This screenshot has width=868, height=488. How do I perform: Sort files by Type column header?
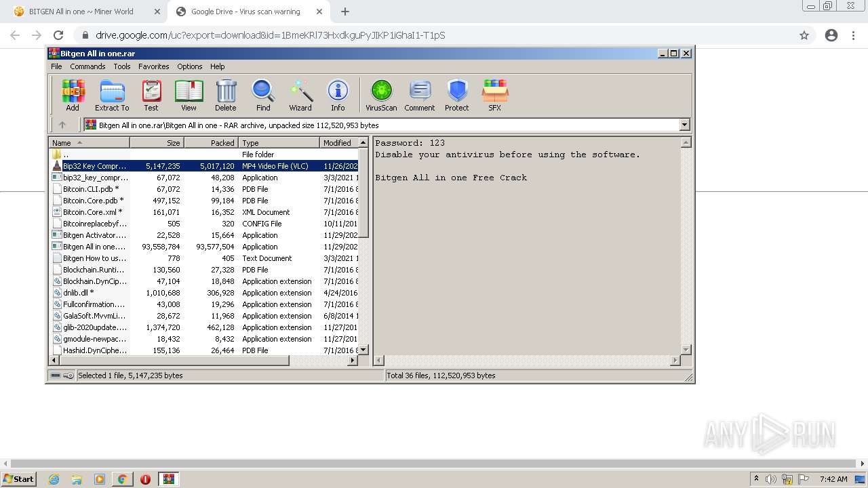pos(279,143)
